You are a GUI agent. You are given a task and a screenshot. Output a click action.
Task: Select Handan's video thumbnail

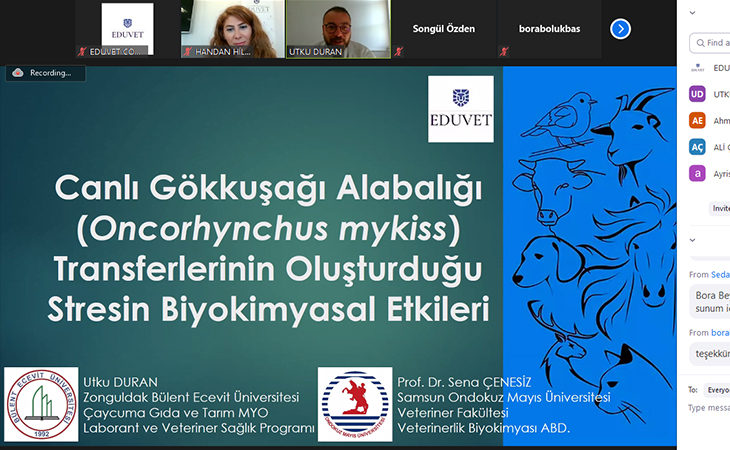pos(231,28)
